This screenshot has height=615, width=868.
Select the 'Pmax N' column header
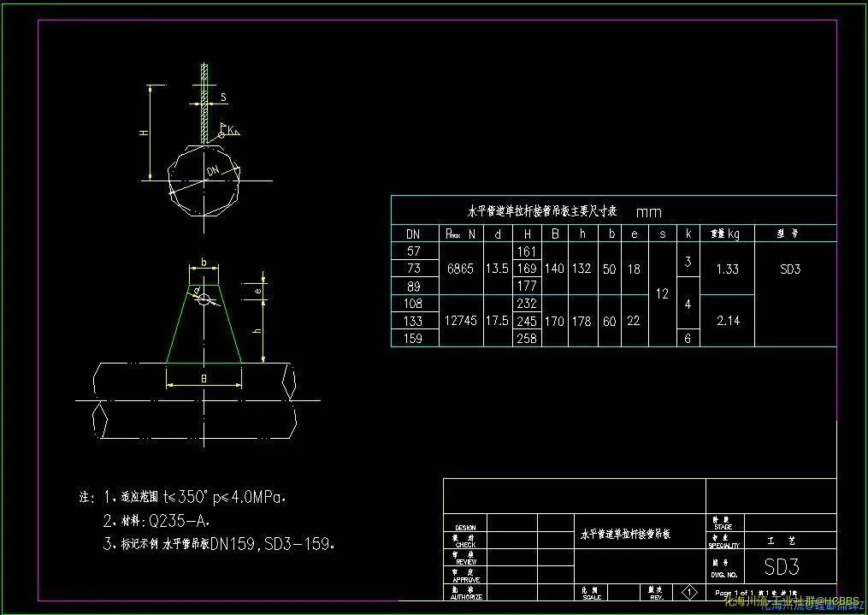tap(461, 234)
